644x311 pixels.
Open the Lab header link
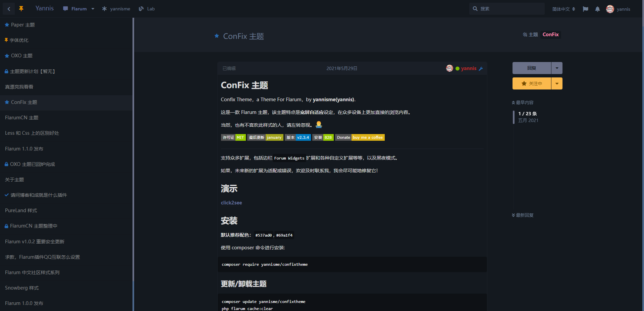pos(147,9)
